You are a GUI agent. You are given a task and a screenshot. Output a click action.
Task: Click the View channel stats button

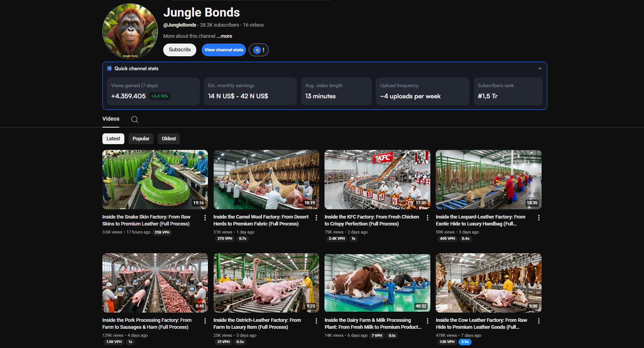224,50
